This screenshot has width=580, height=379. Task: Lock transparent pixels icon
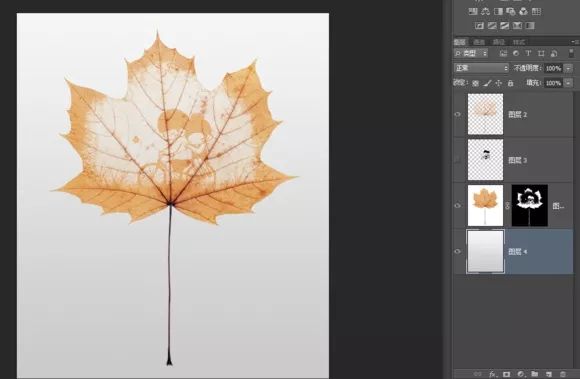[x=476, y=83]
